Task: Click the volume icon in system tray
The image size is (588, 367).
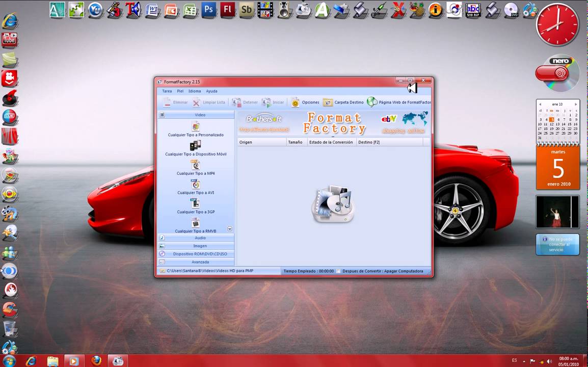Action: pos(549,361)
